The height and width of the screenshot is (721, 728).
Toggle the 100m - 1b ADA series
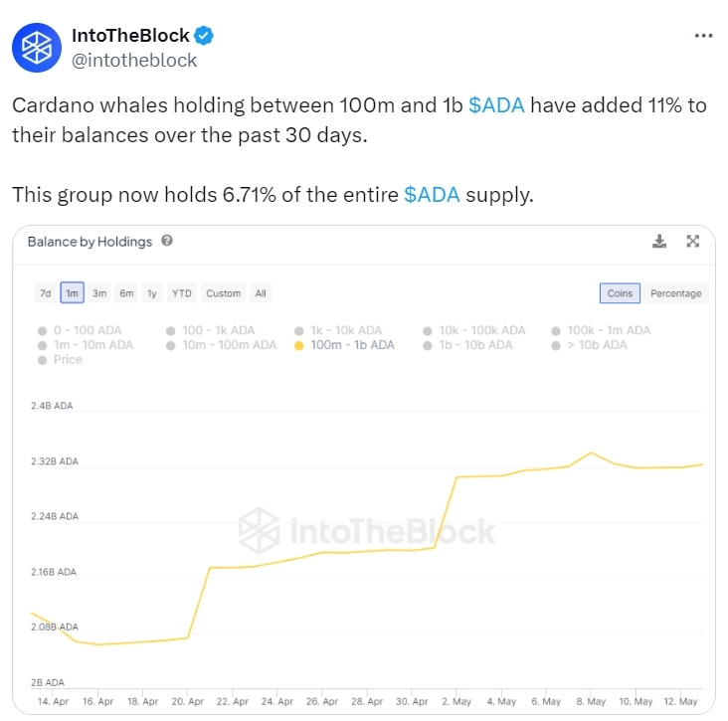pyautogui.click(x=352, y=345)
